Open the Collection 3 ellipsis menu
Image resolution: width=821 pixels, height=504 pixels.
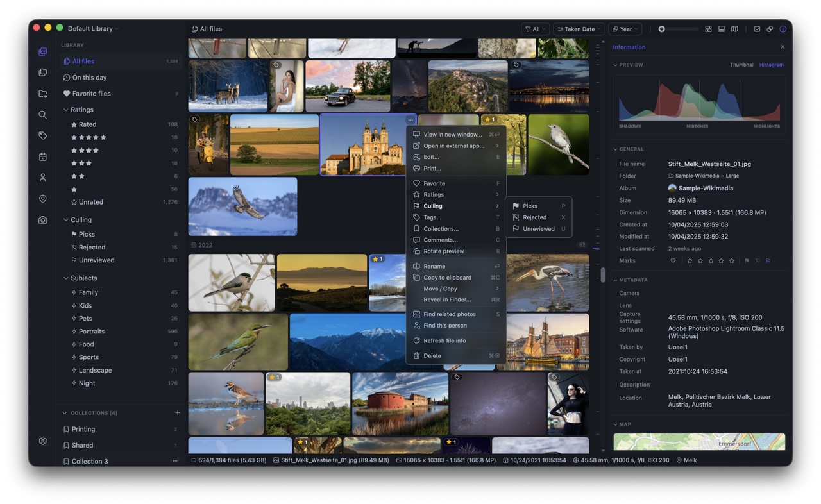[175, 461]
